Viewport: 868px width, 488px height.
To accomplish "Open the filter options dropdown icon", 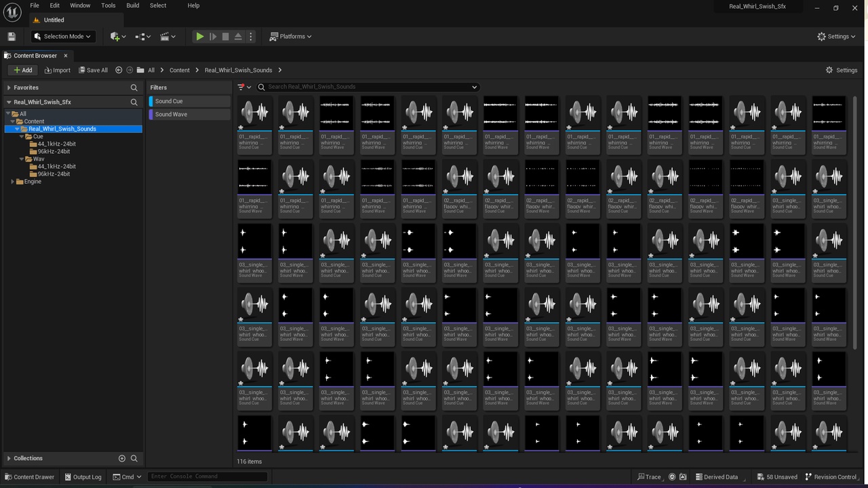I will [244, 87].
